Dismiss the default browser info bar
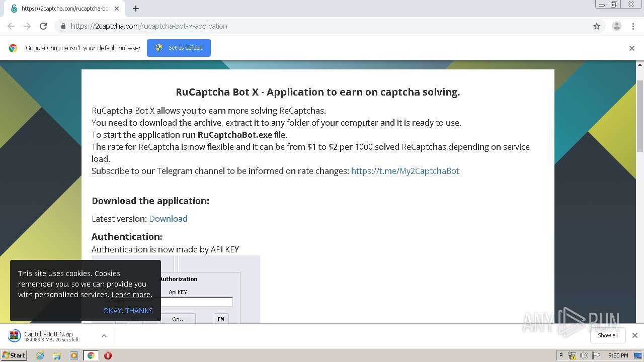 [x=632, y=48]
